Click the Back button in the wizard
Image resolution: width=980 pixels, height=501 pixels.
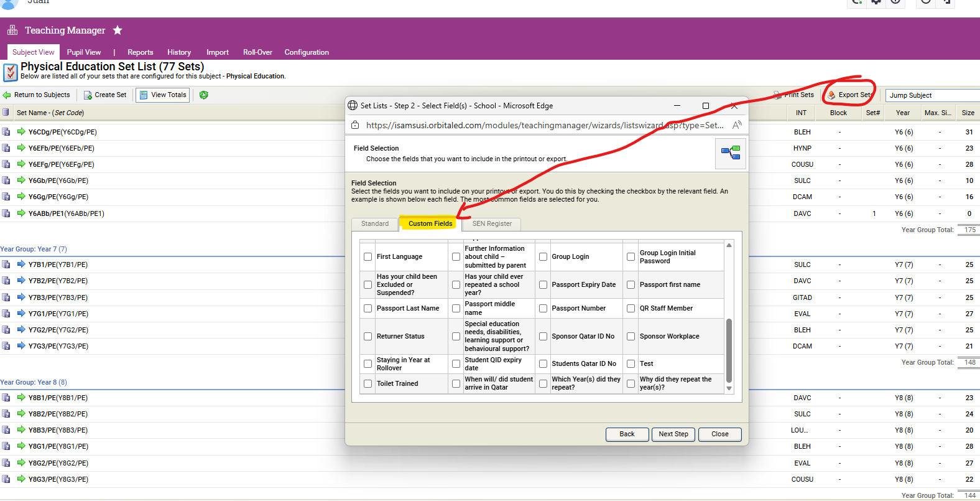(627, 434)
